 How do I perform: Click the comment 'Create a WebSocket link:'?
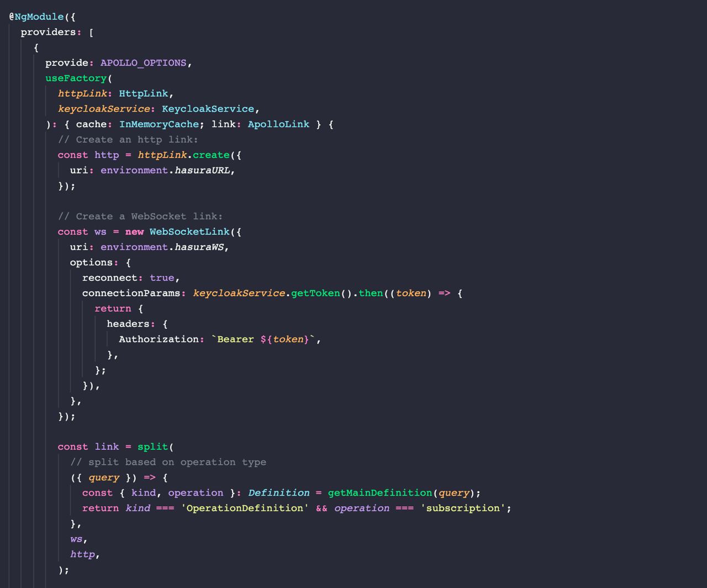(140, 216)
